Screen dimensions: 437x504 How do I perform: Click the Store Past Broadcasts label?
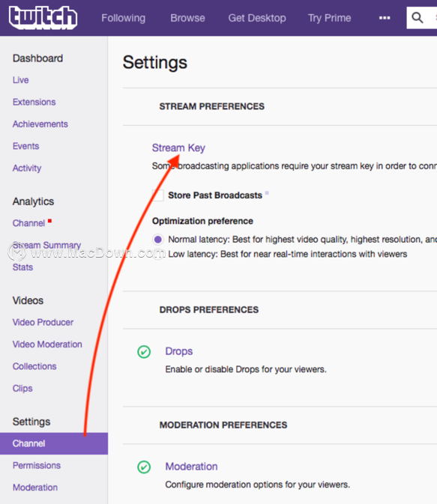pyautogui.click(x=215, y=195)
